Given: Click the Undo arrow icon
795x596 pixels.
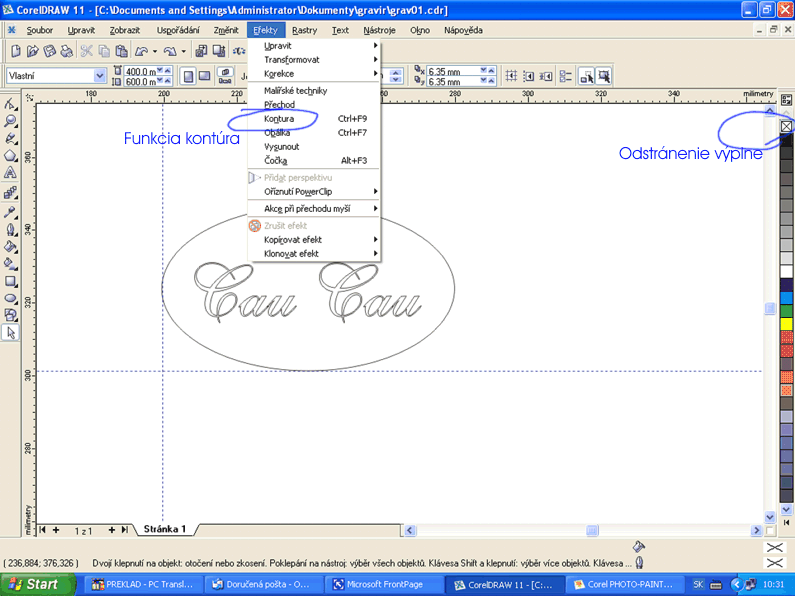Looking at the screenshot, I should pos(141,51).
